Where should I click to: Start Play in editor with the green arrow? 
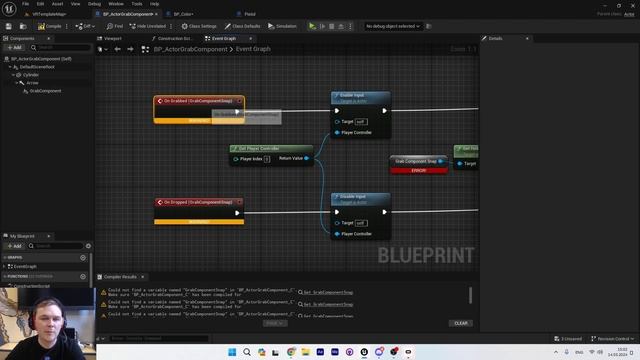[312, 26]
